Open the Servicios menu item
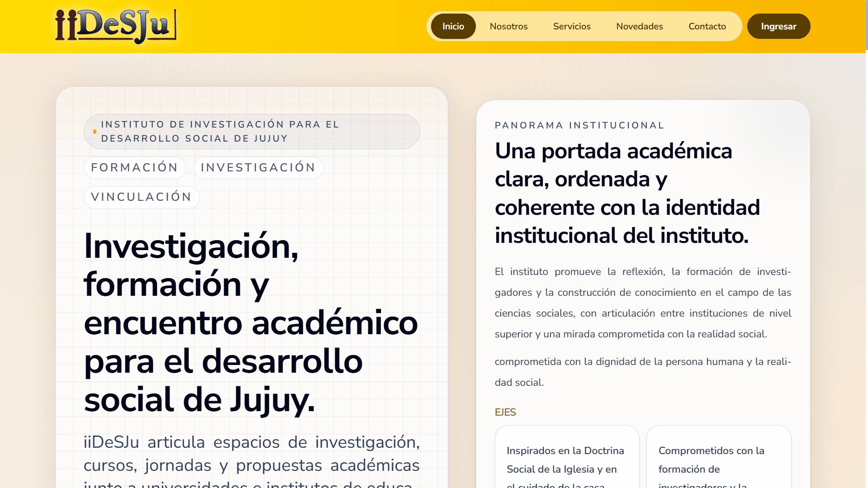 pos(572,26)
